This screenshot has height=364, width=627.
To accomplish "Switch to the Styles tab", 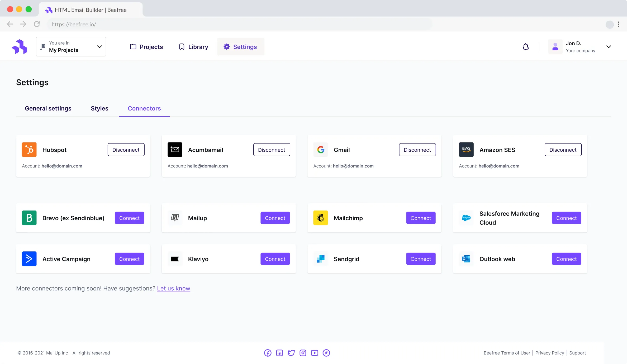I will pyautogui.click(x=99, y=108).
